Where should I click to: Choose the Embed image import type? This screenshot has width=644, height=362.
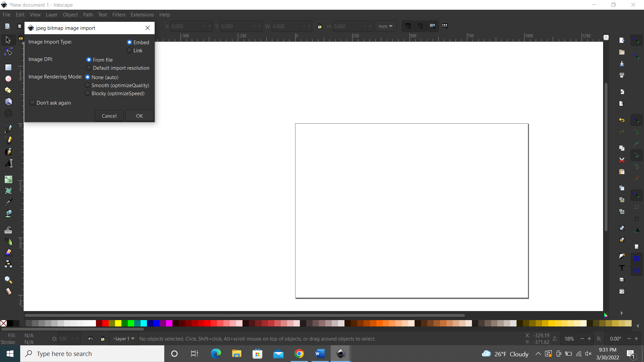(129, 42)
